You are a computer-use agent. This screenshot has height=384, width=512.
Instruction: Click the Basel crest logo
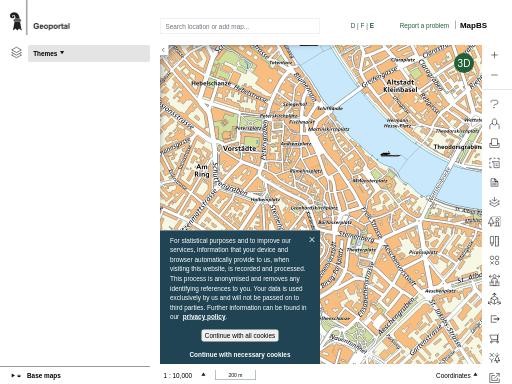pyautogui.click(x=15, y=21)
